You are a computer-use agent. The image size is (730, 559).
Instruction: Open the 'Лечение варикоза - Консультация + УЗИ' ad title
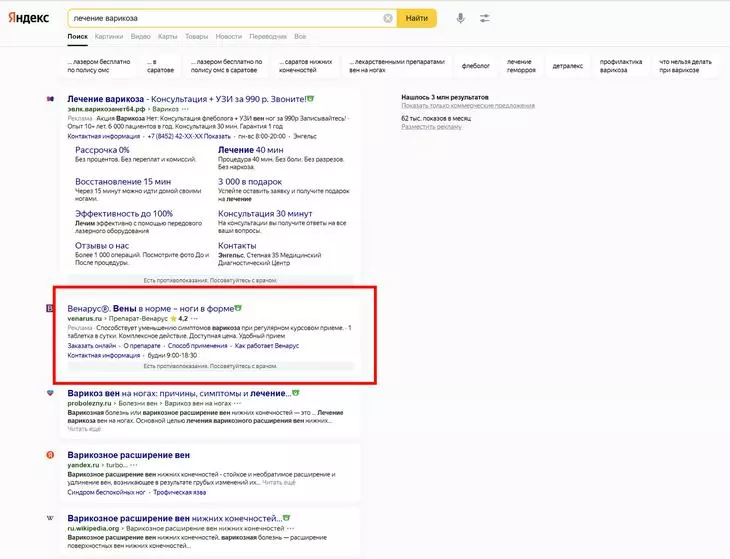[x=187, y=99]
